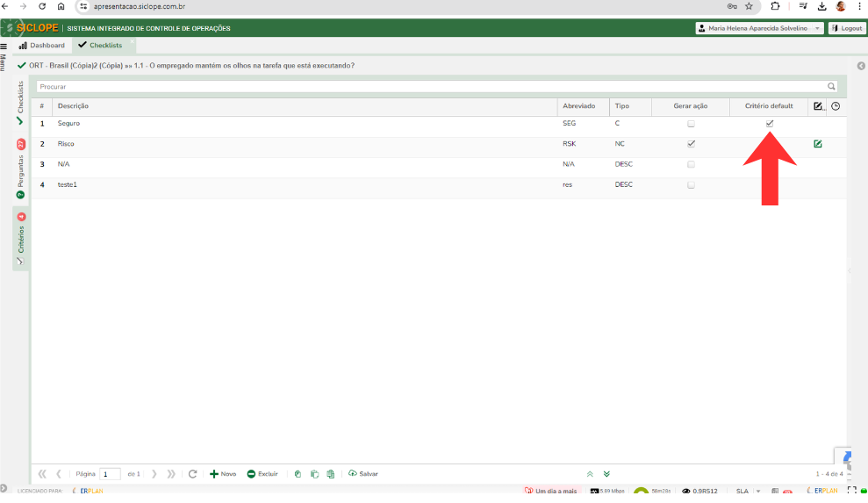Click the green edit icon on Risco row
The width and height of the screenshot is (868, 503).
click(x=818, y=144)
